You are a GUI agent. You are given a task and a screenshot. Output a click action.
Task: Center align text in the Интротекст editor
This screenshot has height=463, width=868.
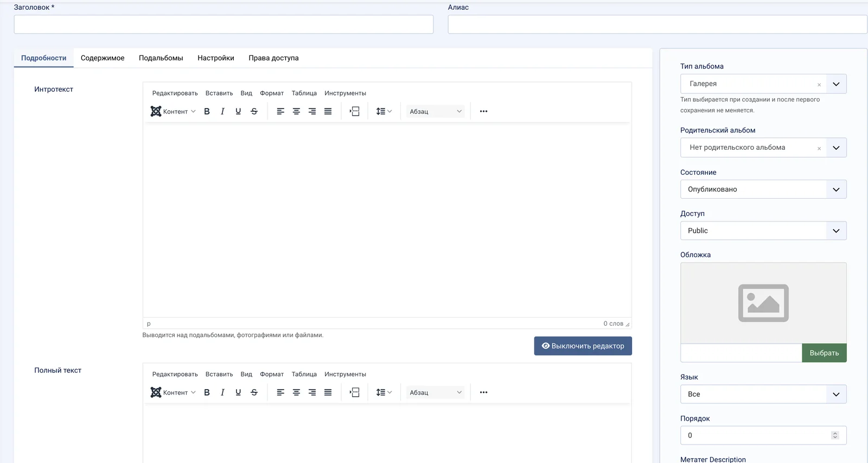coord(296,111)
